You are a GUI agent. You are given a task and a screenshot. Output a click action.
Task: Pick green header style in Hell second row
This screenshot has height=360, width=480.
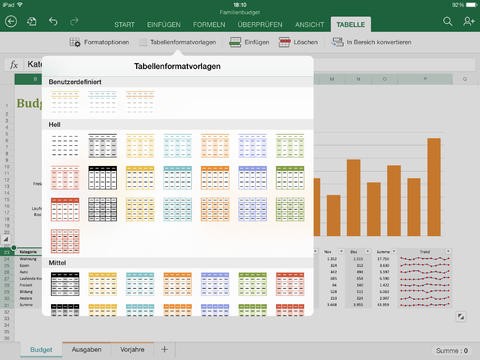click(x=290, y=178)
